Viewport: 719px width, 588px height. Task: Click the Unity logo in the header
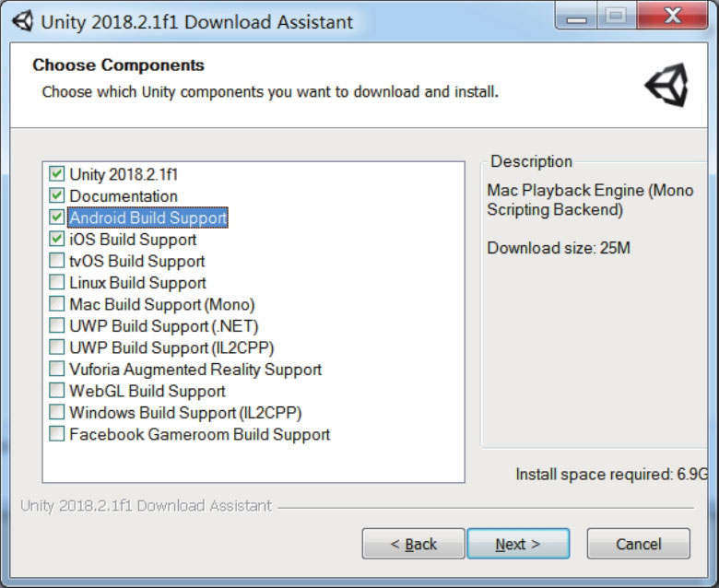[x=667, y=85]
